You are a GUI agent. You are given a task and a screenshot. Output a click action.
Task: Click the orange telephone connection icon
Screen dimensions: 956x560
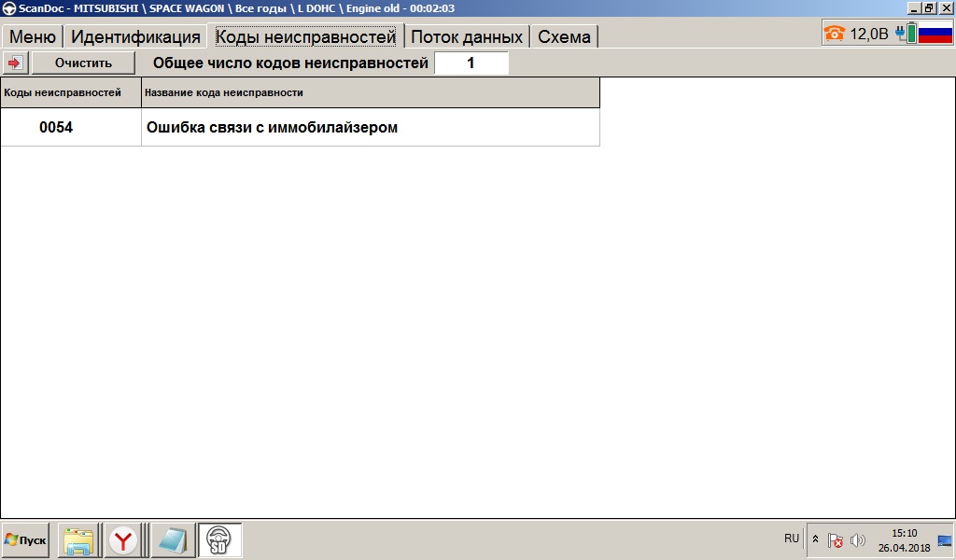834,33
